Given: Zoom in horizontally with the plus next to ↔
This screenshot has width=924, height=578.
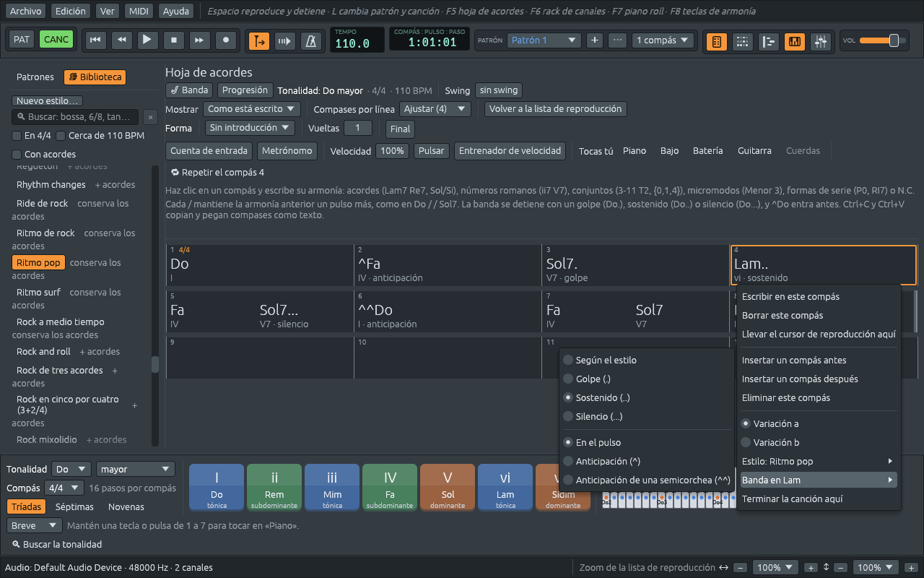Looking at the screenshot, I should pos(811,568).
